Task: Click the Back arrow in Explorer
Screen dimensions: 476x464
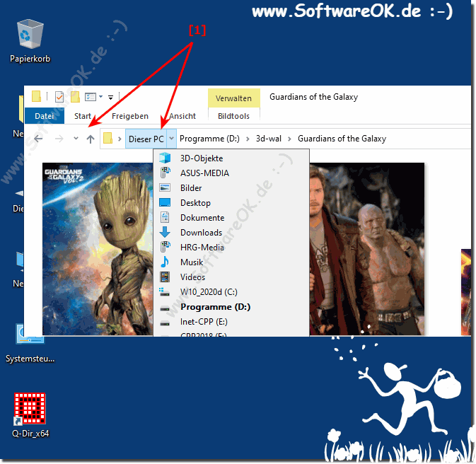Action: point(38,139)
